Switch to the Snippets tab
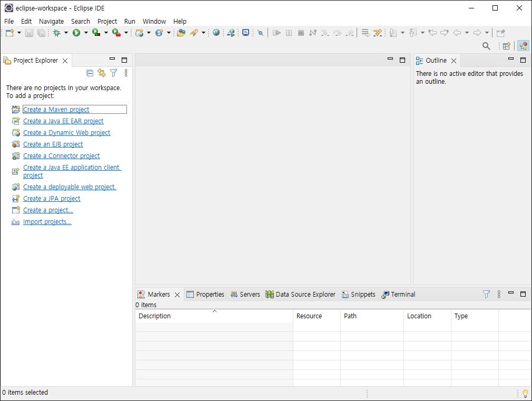The height and width of the screenshot is (401, 532). (359, 295)
